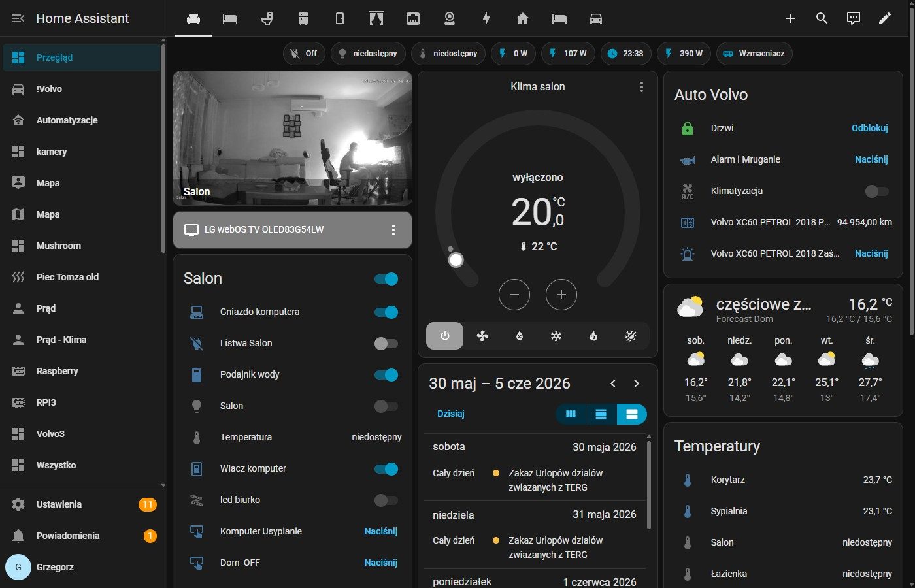Set Klima salon to cool snowflake mode
Image resolution: width=915 pixels, height=588 pixels.
point(556,336)
